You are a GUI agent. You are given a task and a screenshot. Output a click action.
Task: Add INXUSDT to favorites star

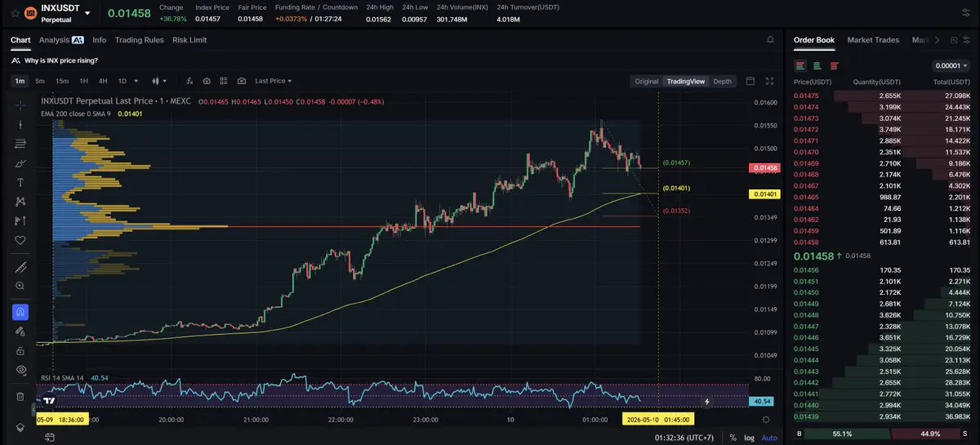coord(13,13)
